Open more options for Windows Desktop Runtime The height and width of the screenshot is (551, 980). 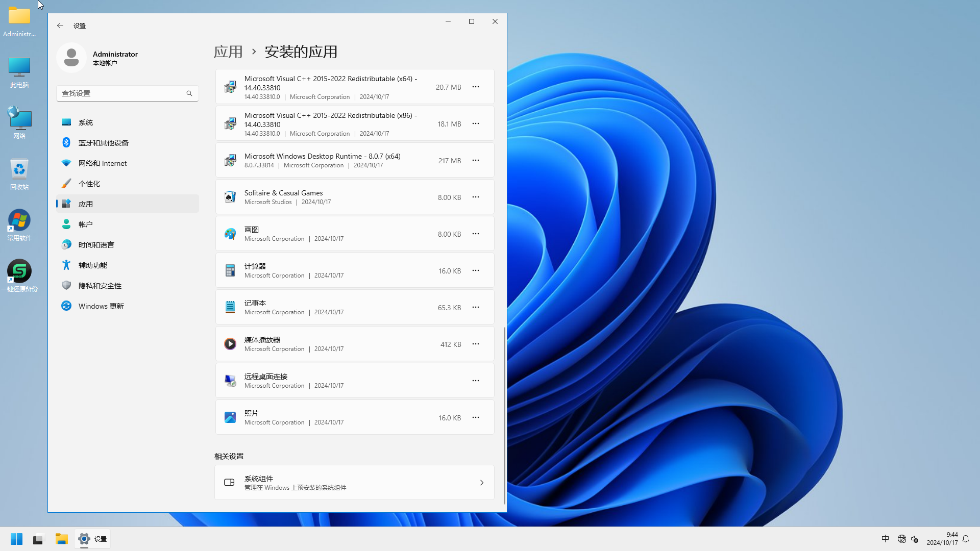tap(476, 160)
